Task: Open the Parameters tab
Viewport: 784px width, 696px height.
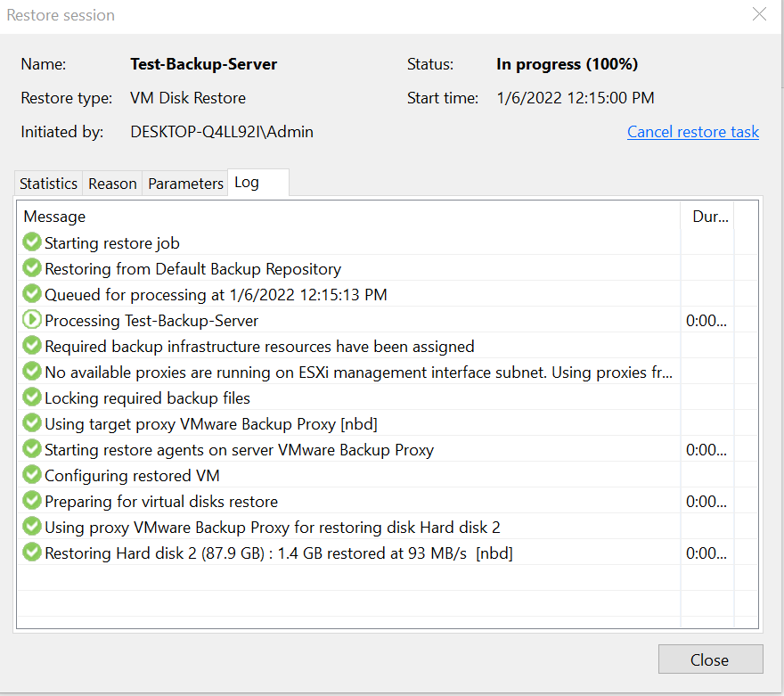Action: point(185,184)
